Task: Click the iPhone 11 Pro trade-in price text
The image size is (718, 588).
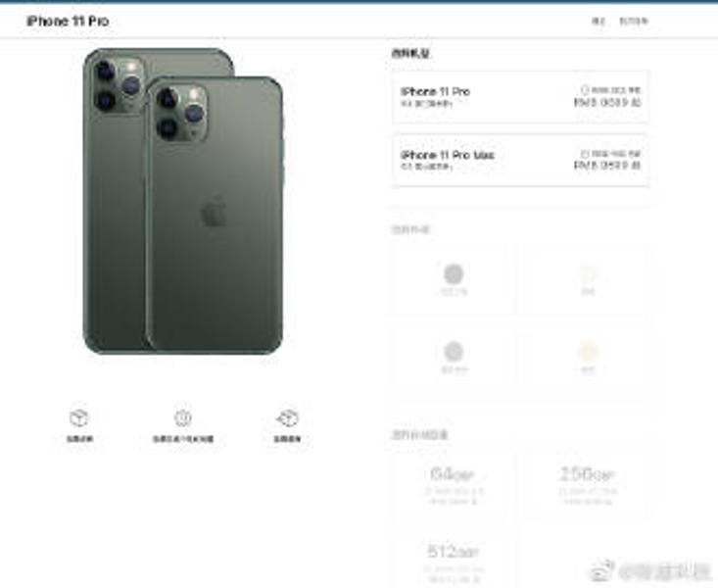Action: click(x=607, y=102)
